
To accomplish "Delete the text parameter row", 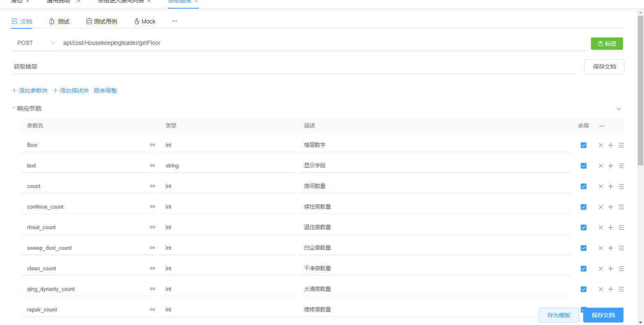I will tap(600, 166).
